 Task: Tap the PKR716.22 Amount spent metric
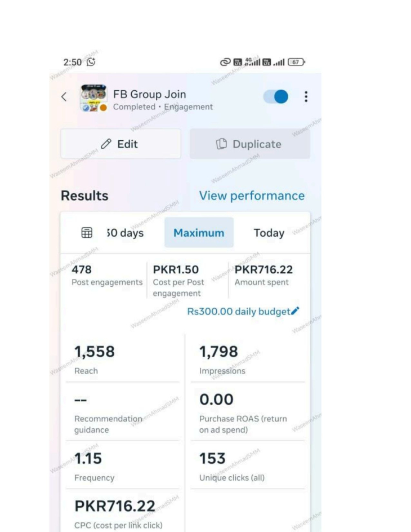pos(263,276)
